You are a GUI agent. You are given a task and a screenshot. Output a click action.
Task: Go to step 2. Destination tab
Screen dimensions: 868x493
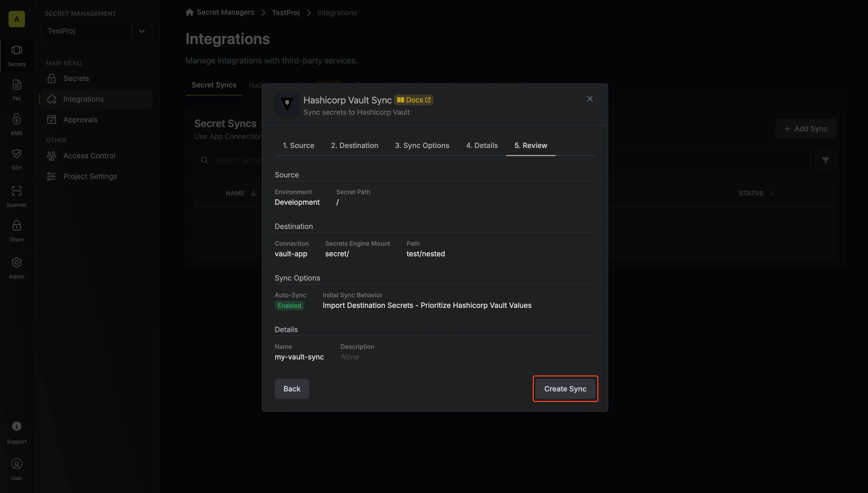[355, 146]
